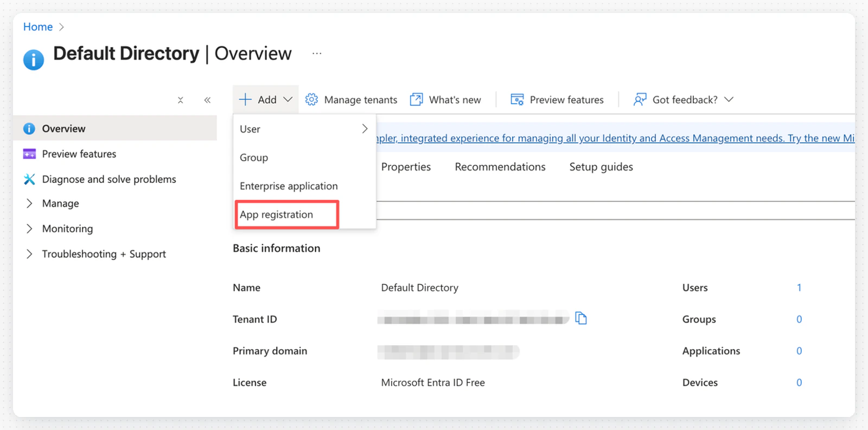Expand the Troubleshooting + Support chevron
868x430 pixels.
coord(29,254)
